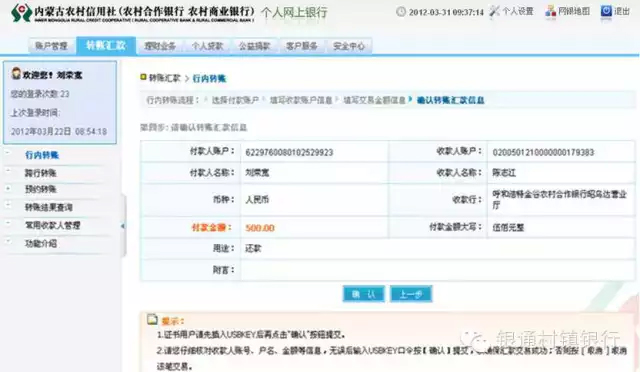Click the timestamp 2012-03-31 09:37:14
Viewport: 640px width, 372px height.
pos(446,12)
